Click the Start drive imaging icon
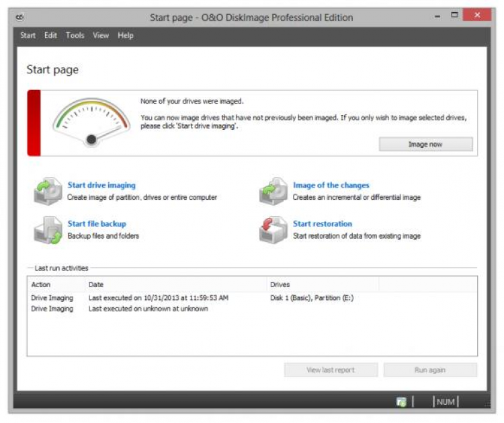The height and width of the screenshot is (423, 504). click(48, 191)
